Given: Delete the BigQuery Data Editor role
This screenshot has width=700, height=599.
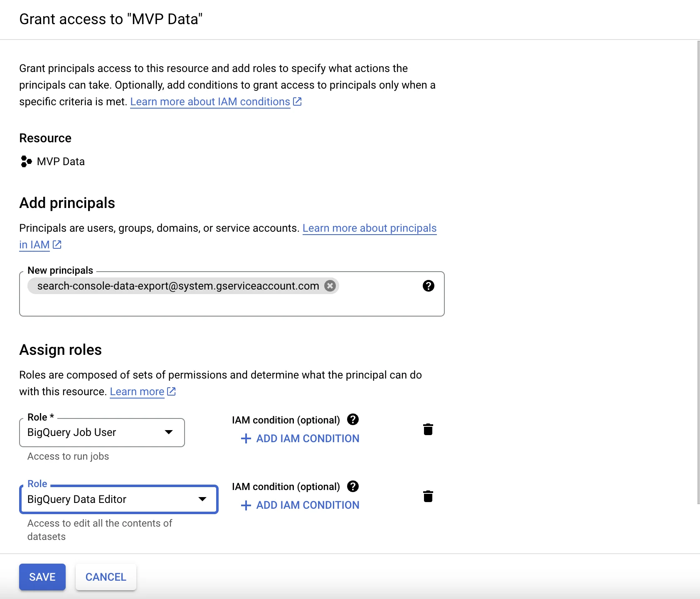Looking at the screenshot, I should 428,496.
